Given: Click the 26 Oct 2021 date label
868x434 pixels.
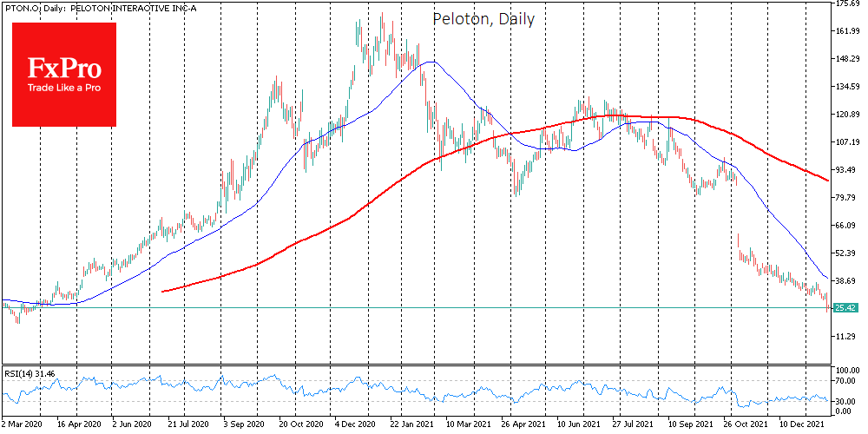Looking at the screenshot, I should tap(745, 426).
